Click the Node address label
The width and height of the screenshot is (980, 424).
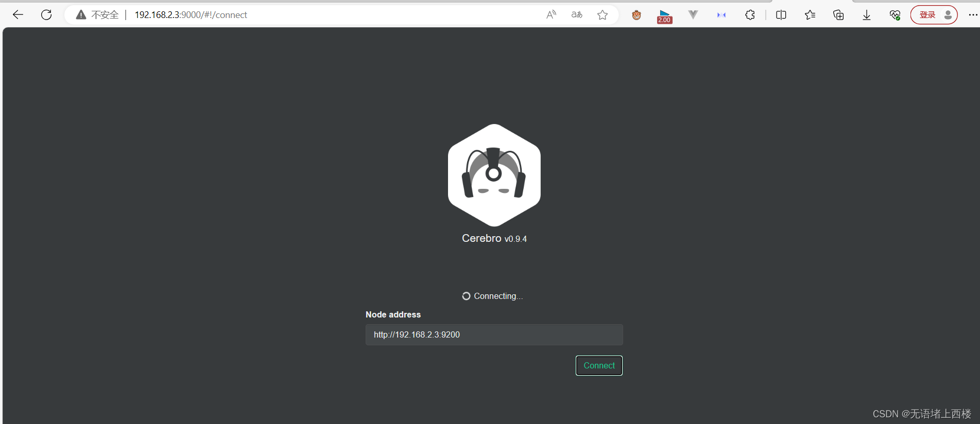click(393, 314)
